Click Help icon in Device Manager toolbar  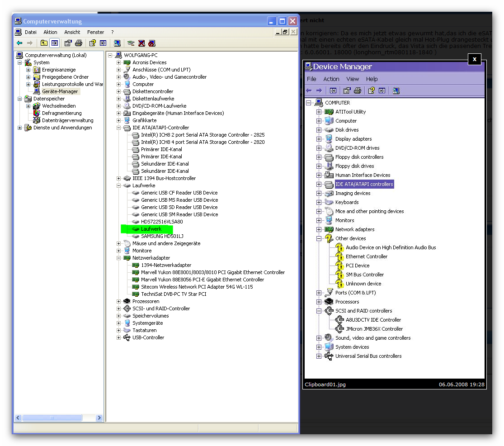pyautogui.click(x=371, y=90)
